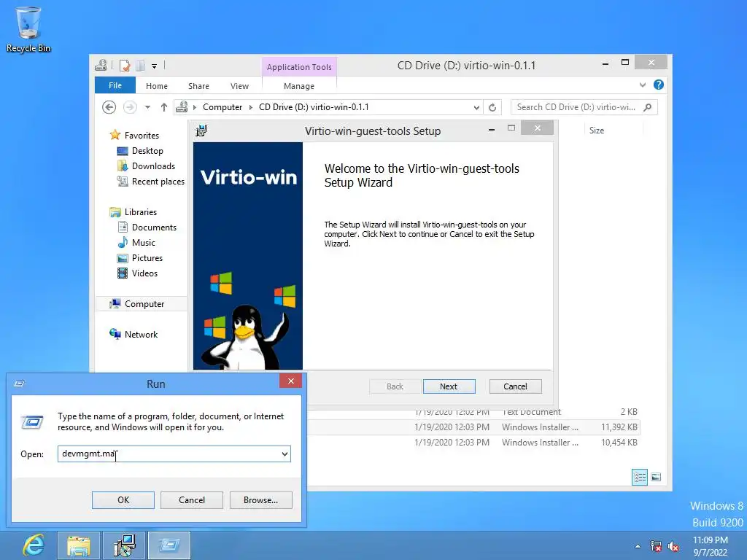
Task: Switch to the View ribbon tab
Action: tap(239, 86)
